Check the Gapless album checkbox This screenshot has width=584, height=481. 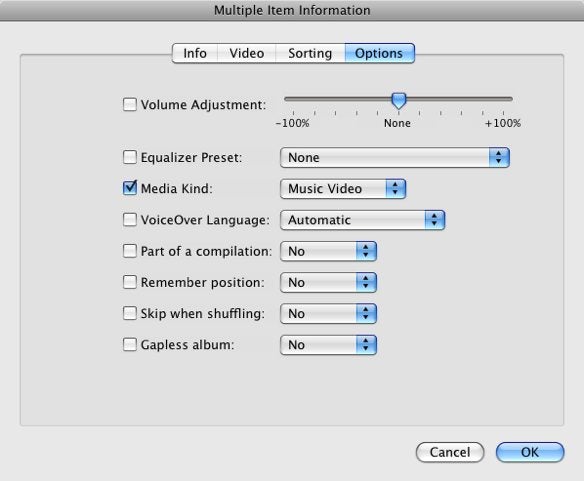[130, 344]
